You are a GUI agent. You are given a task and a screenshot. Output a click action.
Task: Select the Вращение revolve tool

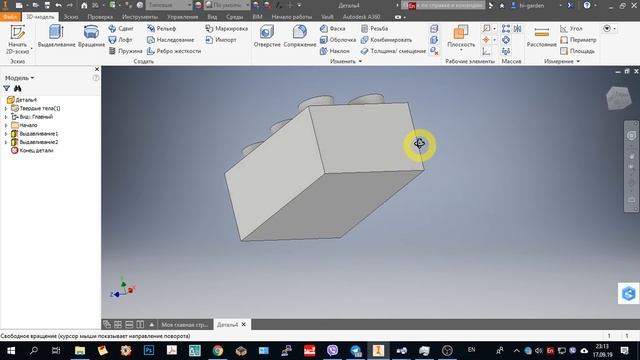(x=91, y=36)
